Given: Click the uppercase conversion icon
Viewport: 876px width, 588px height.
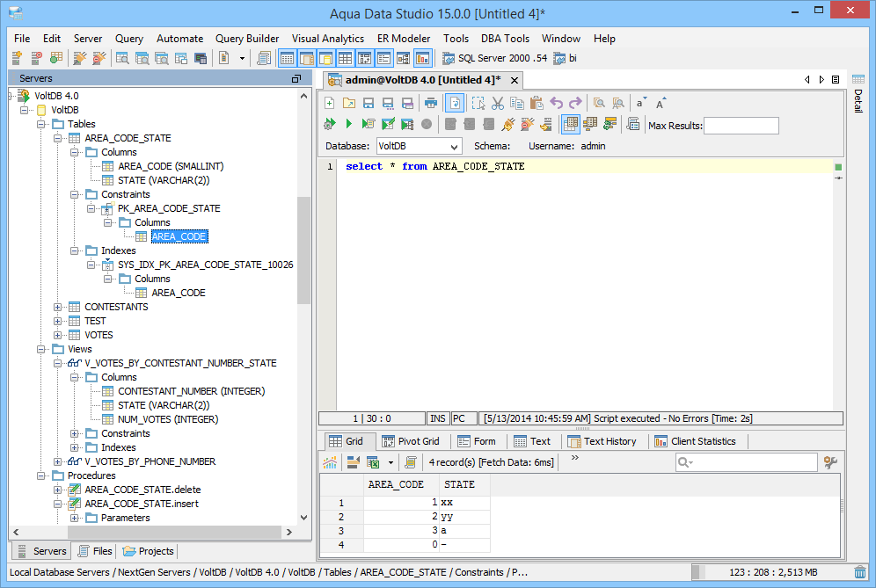Looking at the screenshot, I should point(661,104).
